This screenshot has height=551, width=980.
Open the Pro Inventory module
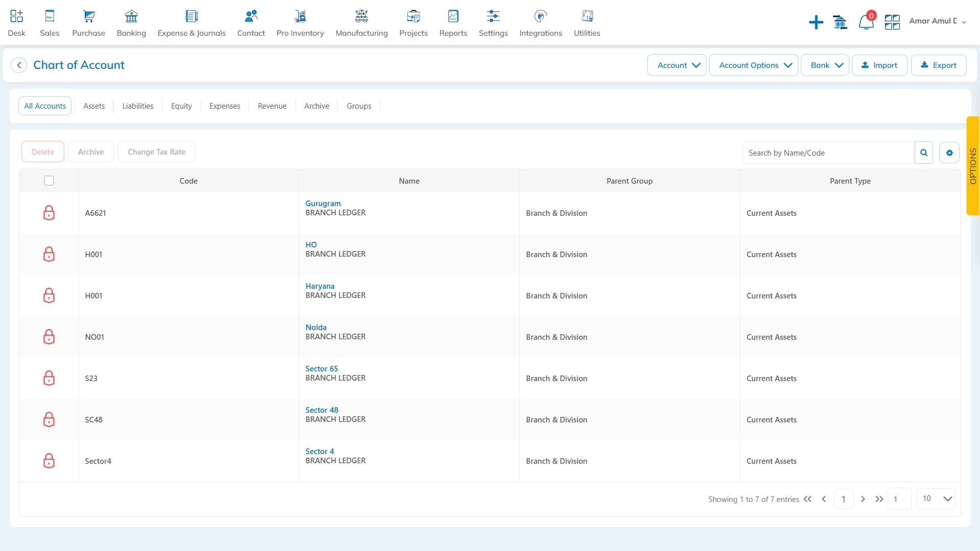300,16
